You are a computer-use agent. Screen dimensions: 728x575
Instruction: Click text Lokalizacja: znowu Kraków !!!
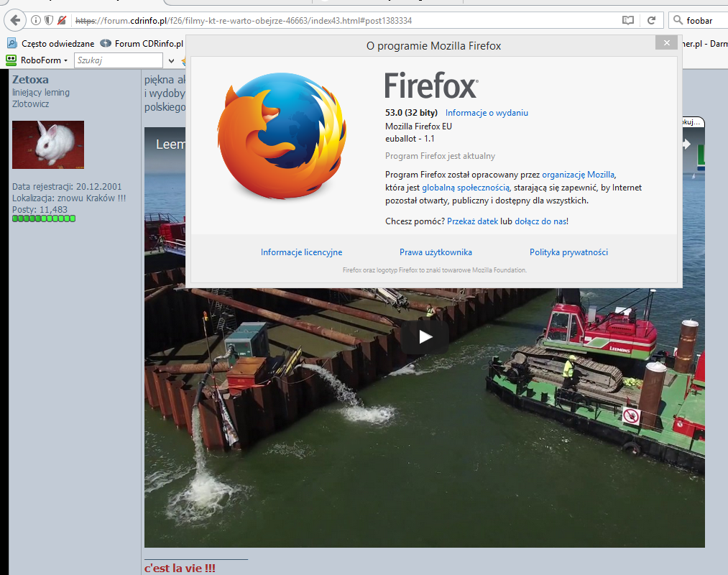pyautogui.click(x=69, y=198)
